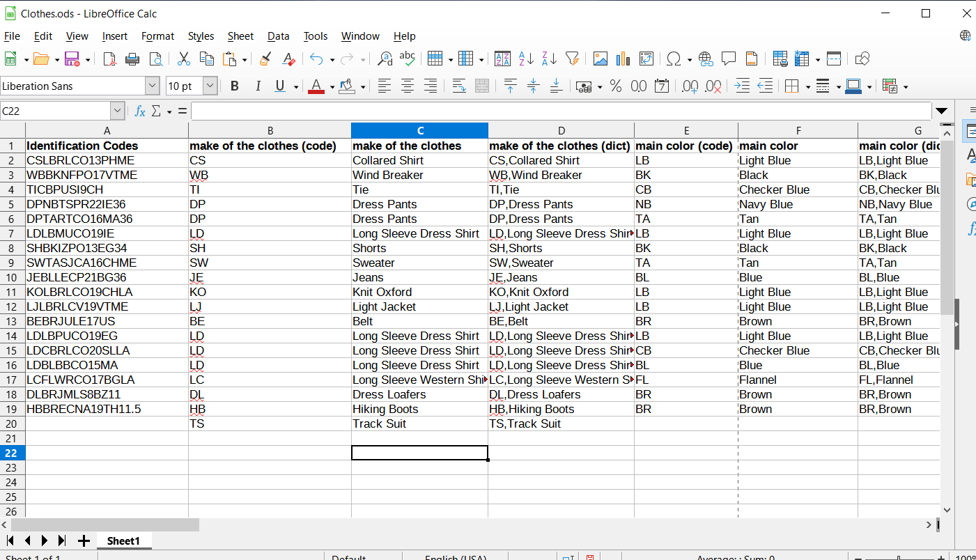Screen dimensions: 976x560
Task: Open the font size dropdown
Action: 210,86
